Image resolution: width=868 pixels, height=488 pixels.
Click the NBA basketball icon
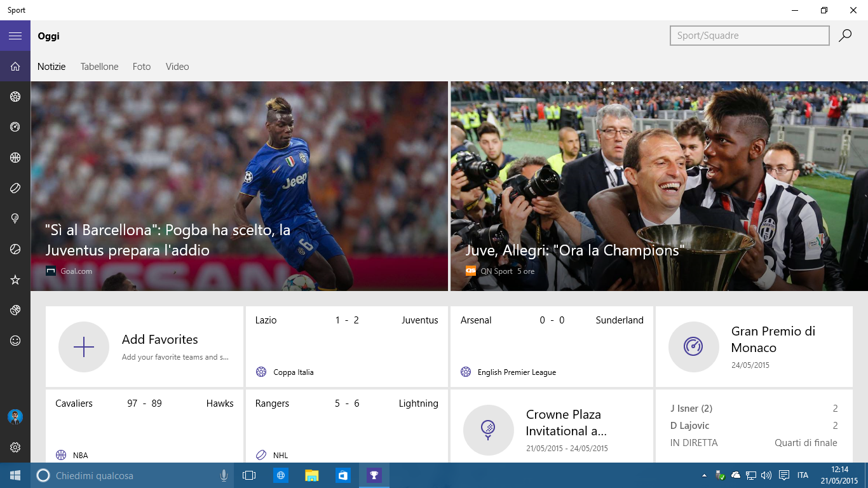click(x=61, y=455)
